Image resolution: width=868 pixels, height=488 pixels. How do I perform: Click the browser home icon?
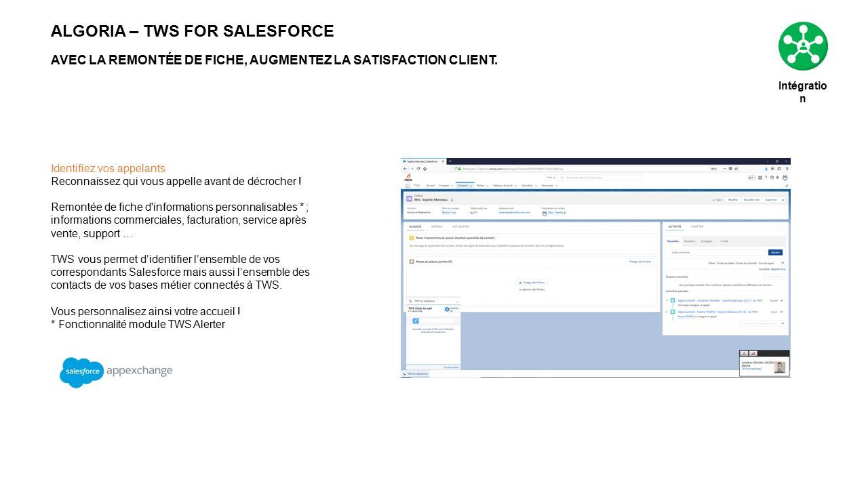click(425, 169)
